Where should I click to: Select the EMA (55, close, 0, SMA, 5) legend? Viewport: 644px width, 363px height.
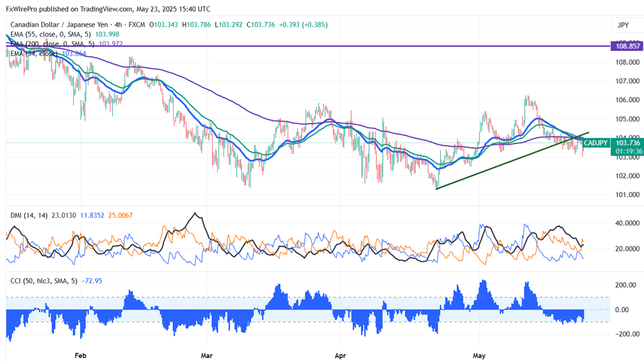point(50,34)
